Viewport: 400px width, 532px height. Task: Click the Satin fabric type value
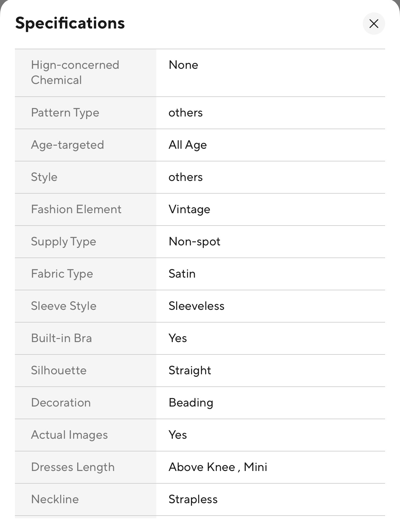click(x=182, y=274)
